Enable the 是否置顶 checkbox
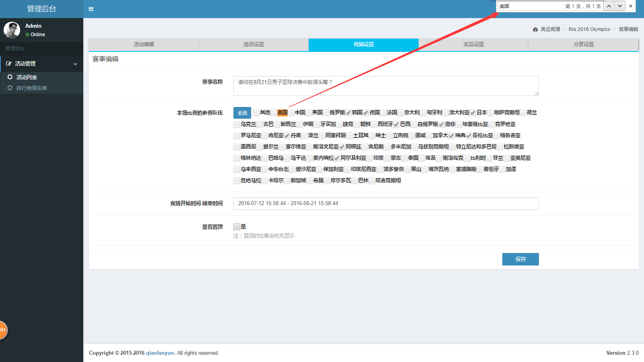The height and width of the screenshot is (362, 644). (237, 227)
